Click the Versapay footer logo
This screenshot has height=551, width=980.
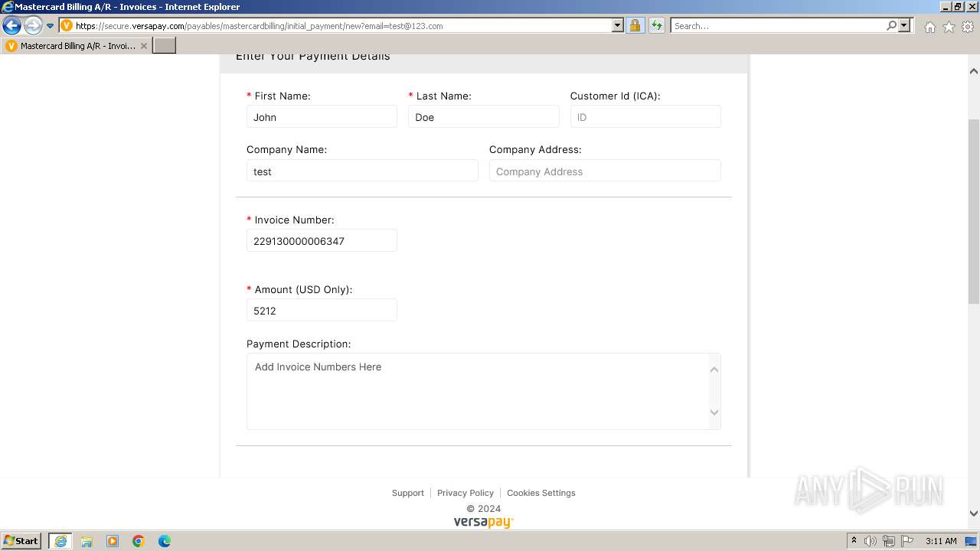[484, 522]
